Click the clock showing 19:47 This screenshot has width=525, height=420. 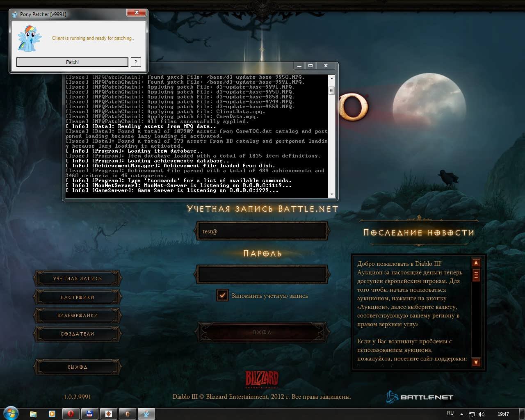click(x=503, y=414)
